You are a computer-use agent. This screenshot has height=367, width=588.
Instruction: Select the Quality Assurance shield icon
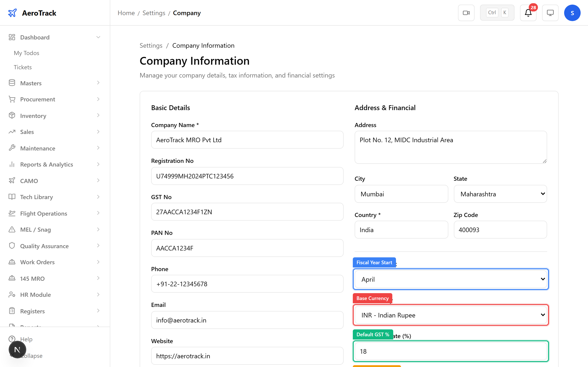click(12, 246)
